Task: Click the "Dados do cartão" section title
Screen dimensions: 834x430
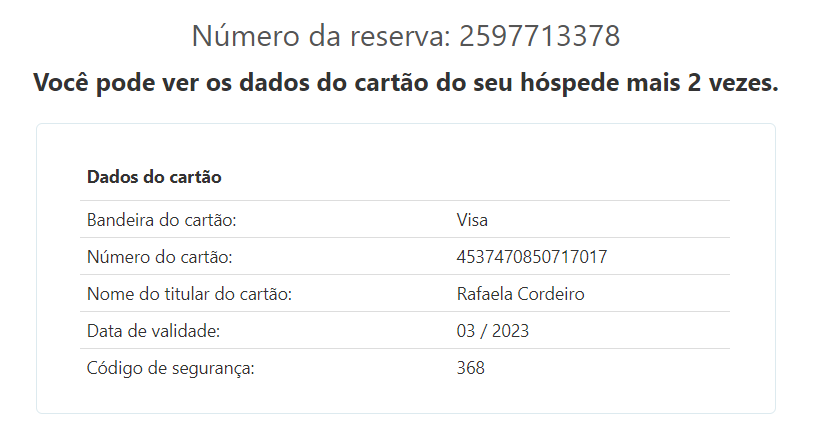Action: coord(154,177)
